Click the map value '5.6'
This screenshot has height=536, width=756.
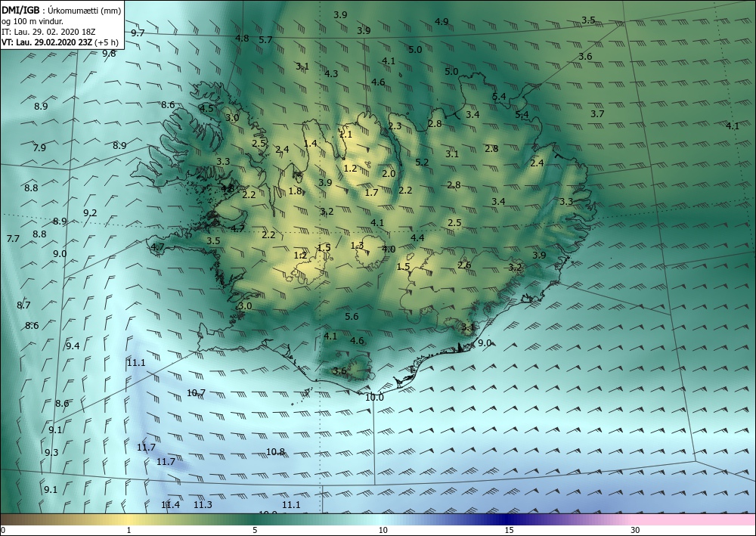352,316
